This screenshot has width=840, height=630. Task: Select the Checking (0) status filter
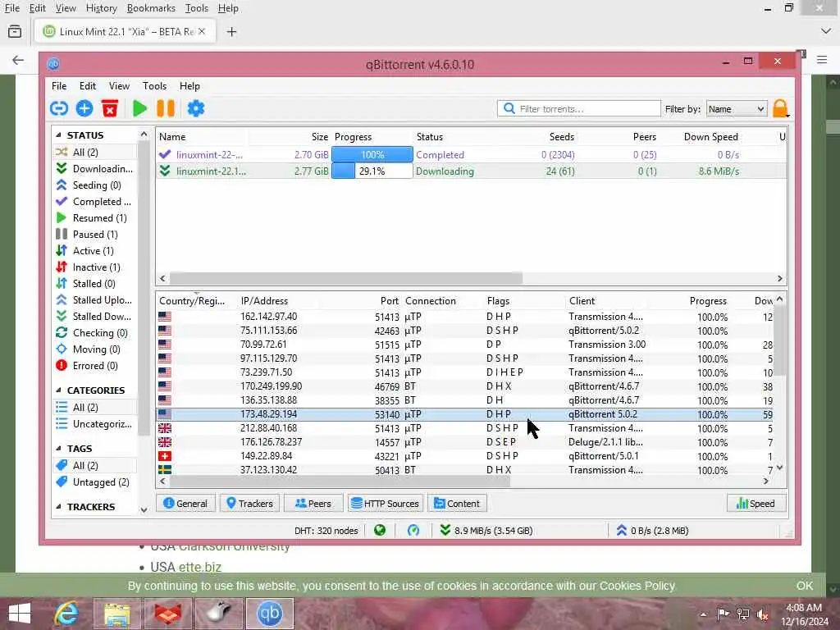click(94, 333)
